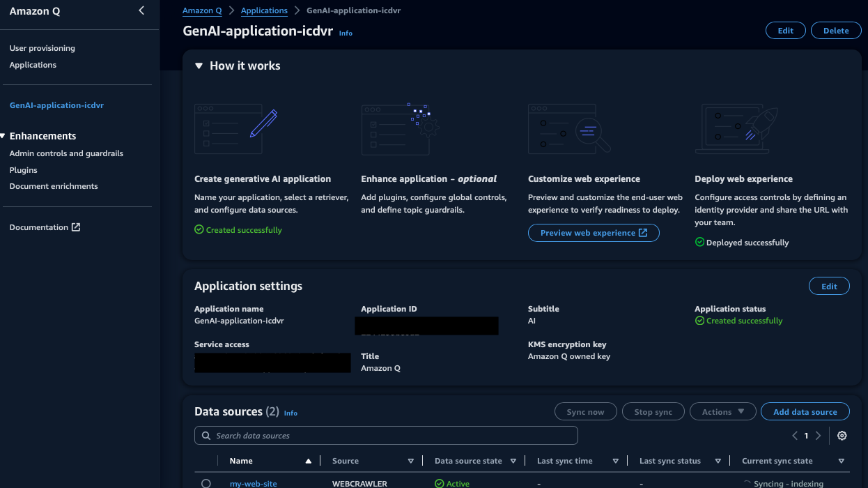Click the Application settings heading

point(248,286)
